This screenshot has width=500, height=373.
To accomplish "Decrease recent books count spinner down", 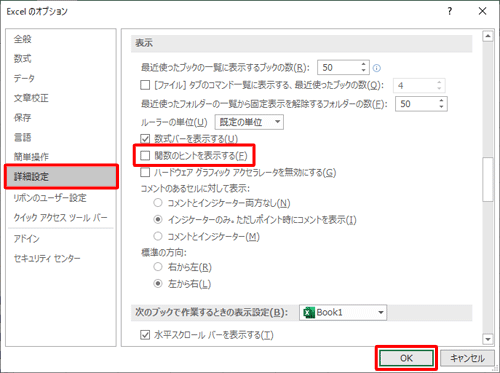I will click(364, 71).
